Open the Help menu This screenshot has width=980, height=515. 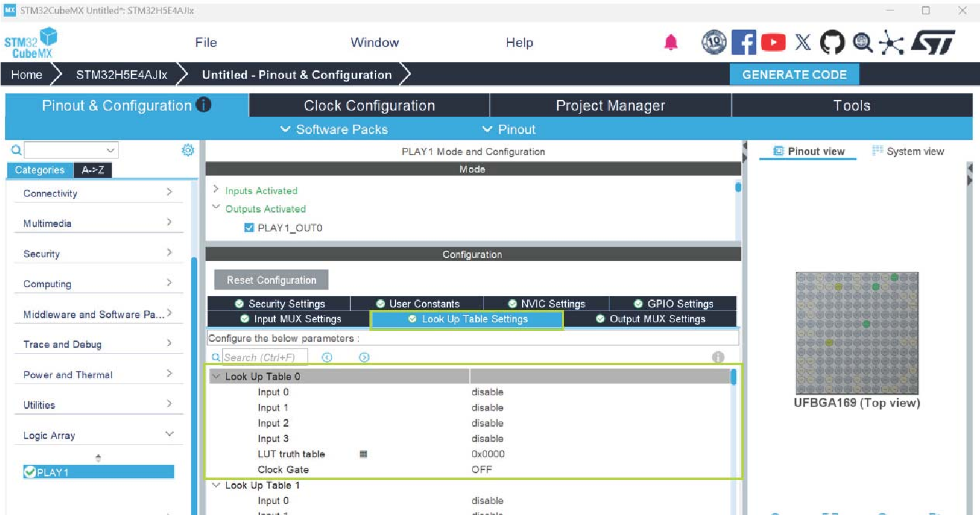519,42
